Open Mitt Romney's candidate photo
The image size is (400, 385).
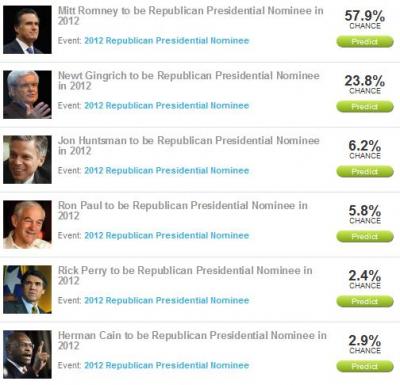click(27, 30)
